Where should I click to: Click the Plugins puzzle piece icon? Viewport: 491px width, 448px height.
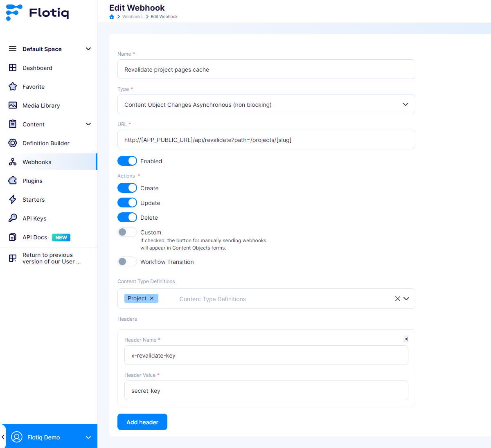(x=13, y=180)
